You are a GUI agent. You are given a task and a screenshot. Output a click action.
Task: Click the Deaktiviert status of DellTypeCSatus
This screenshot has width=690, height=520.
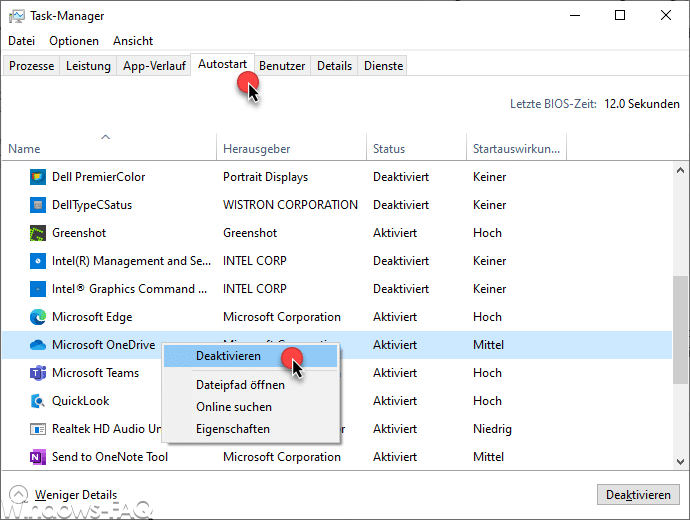[401, 205]
